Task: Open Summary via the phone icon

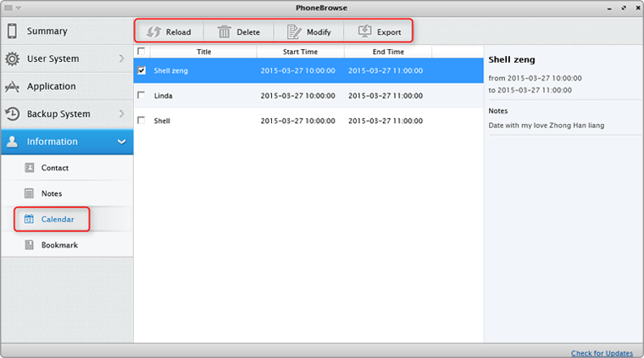Action: [13, 31]
